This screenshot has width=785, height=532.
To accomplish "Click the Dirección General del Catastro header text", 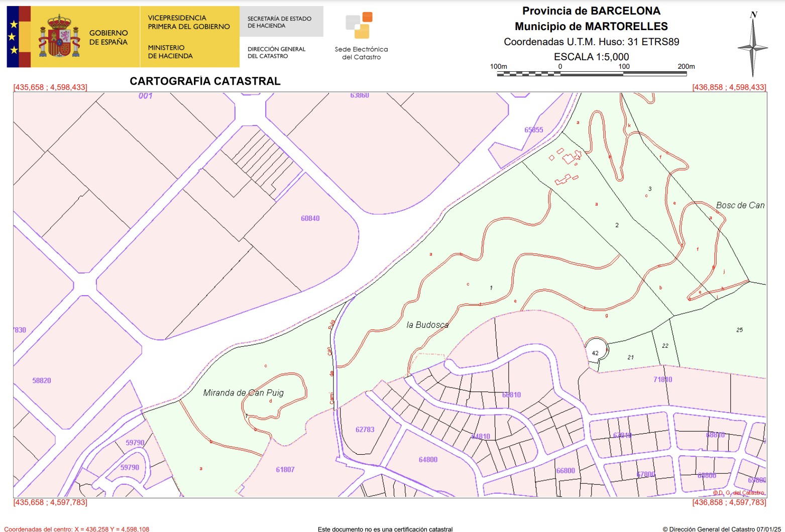I will point(276,53).
